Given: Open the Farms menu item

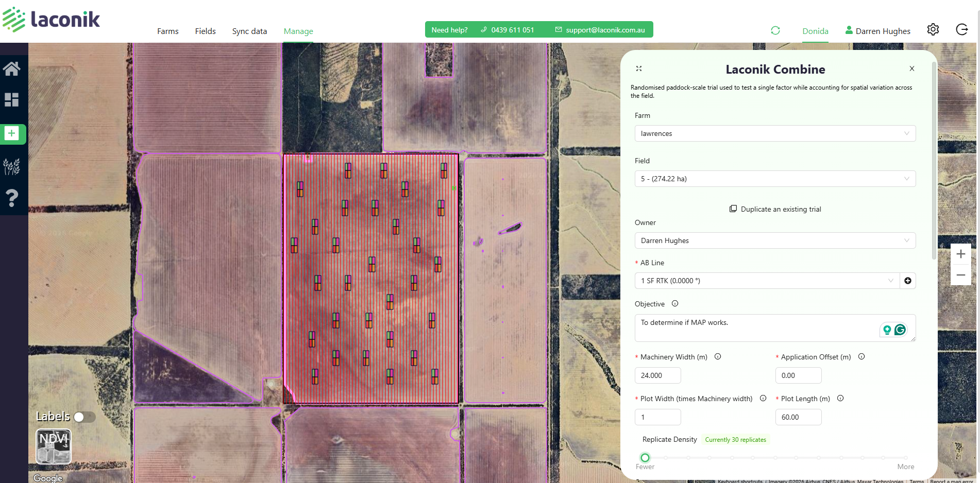Looking at the screenshot, I should tap(167, 31).
